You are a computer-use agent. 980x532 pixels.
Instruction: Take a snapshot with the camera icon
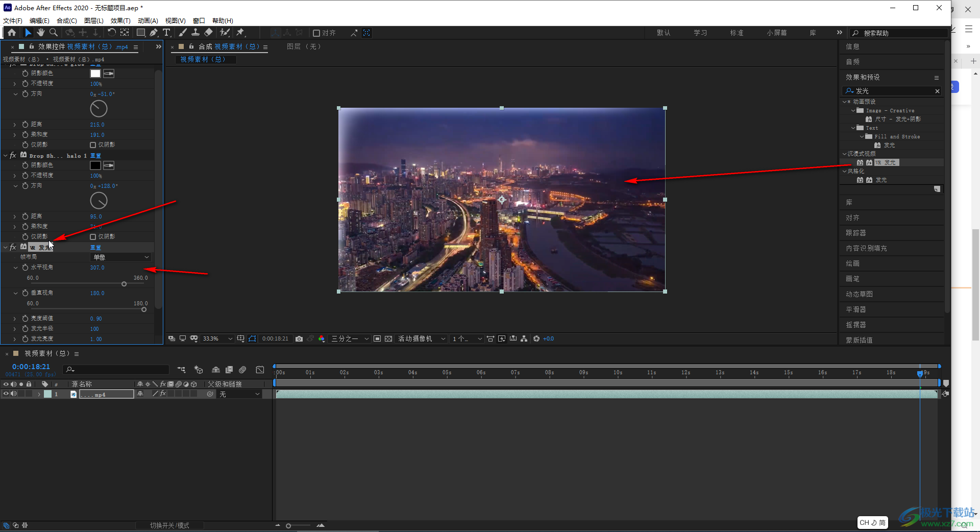(x=299, y=338)
